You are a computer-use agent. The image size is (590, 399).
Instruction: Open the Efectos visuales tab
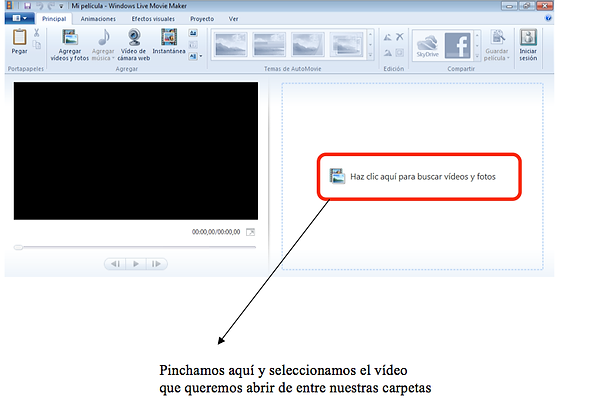[x=153, y=19]
